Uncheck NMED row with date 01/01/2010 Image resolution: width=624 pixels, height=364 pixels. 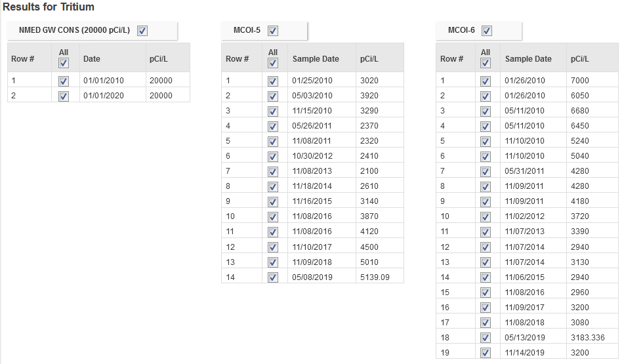pos(64,81)
